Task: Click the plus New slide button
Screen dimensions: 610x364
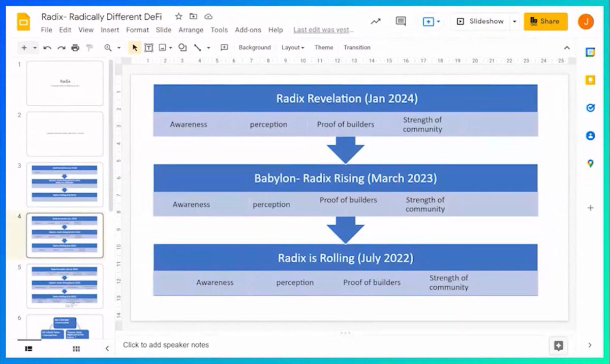Action: pos(24,48)
